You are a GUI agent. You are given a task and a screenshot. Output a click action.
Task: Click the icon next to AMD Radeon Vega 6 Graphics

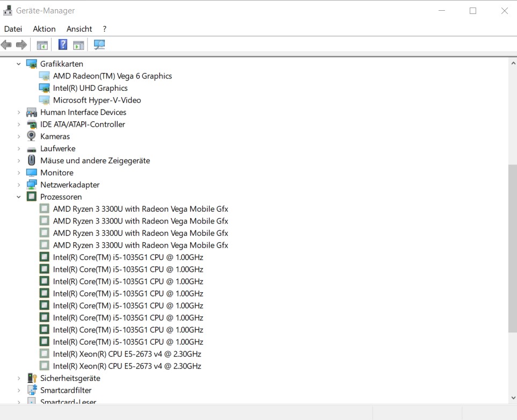tap(44, 76)
